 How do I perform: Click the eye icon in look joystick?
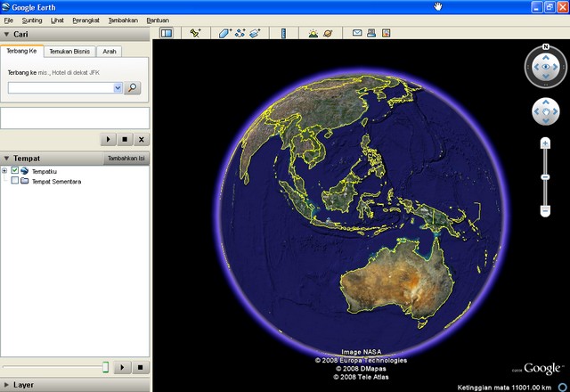pyautogui.click(x=546, y=67)
